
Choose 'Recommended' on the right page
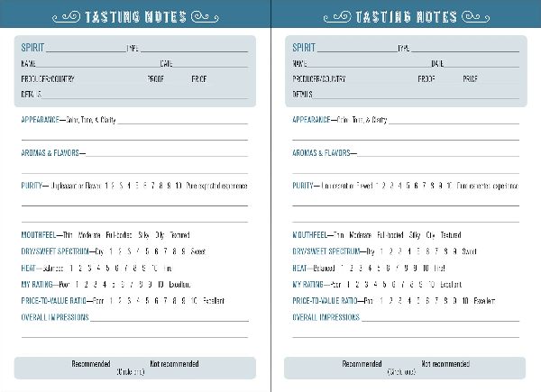362,363
